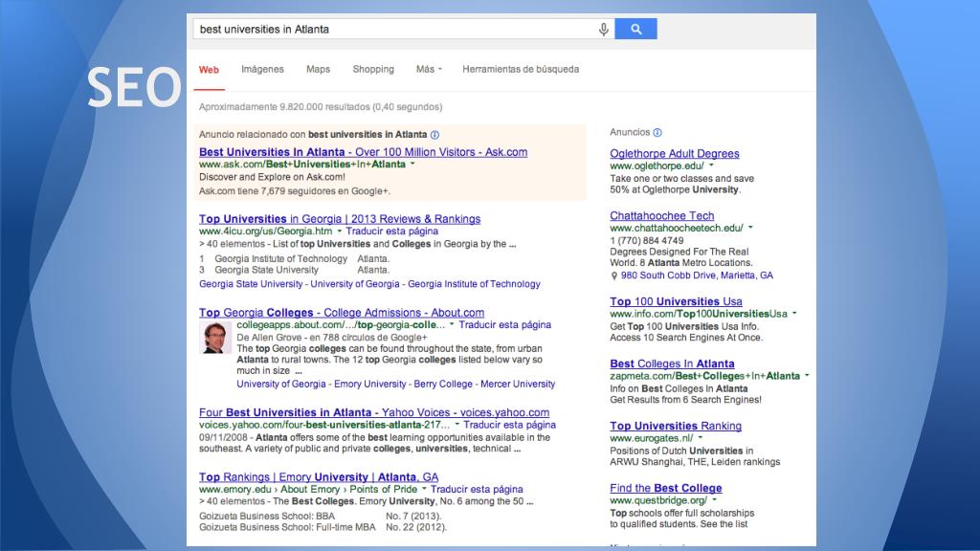
Task: Open 'Berry College' sitelink
Action: [x=443, y=385]
